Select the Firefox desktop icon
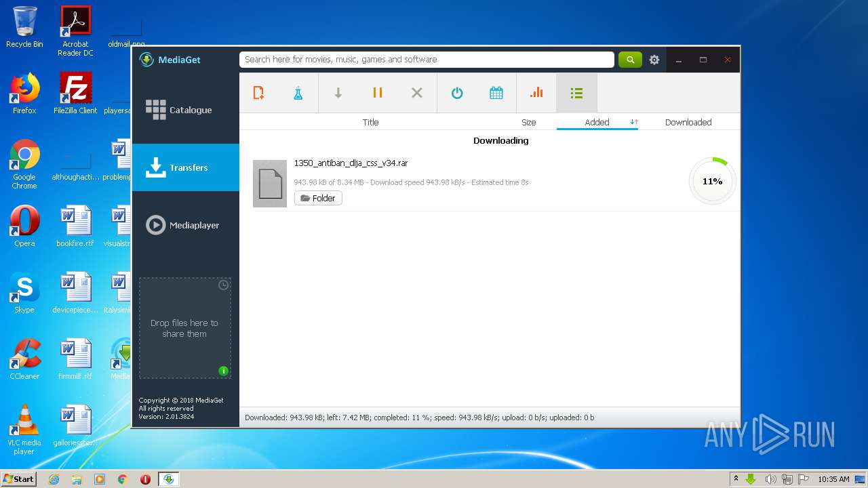 tap(24, 94)
